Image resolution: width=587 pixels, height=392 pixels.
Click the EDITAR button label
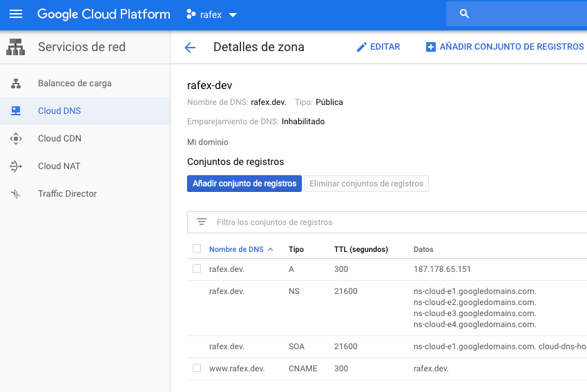tap(385, 47)
